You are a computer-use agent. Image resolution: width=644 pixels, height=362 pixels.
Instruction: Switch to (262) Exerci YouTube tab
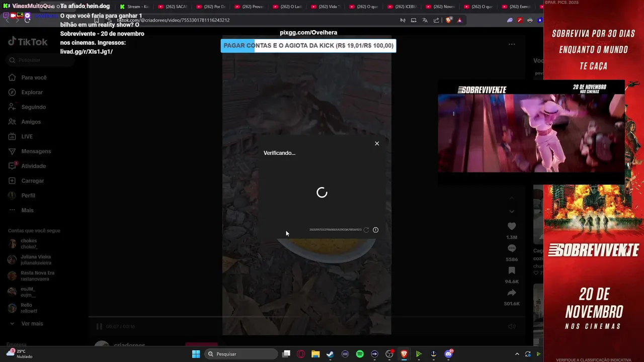point(517,7)
